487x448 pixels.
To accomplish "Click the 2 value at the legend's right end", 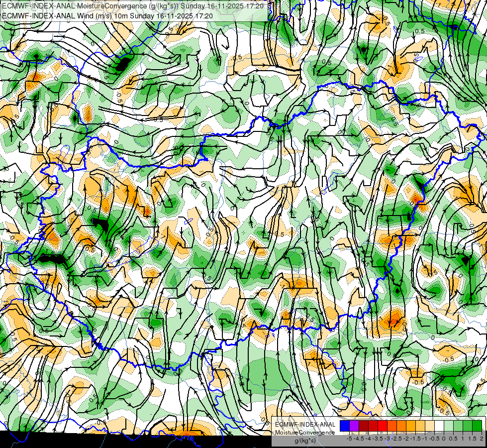I will [x=482, y=439].
